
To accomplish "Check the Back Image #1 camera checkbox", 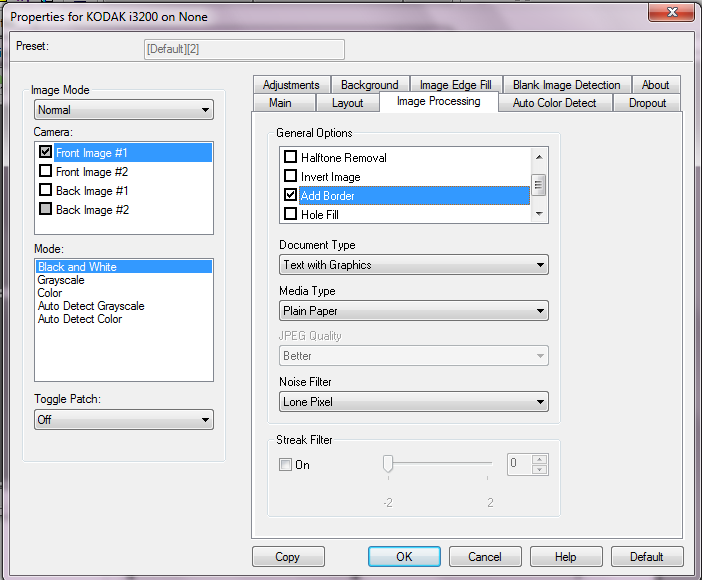I will pyautogui.click(x=45, y=189).
